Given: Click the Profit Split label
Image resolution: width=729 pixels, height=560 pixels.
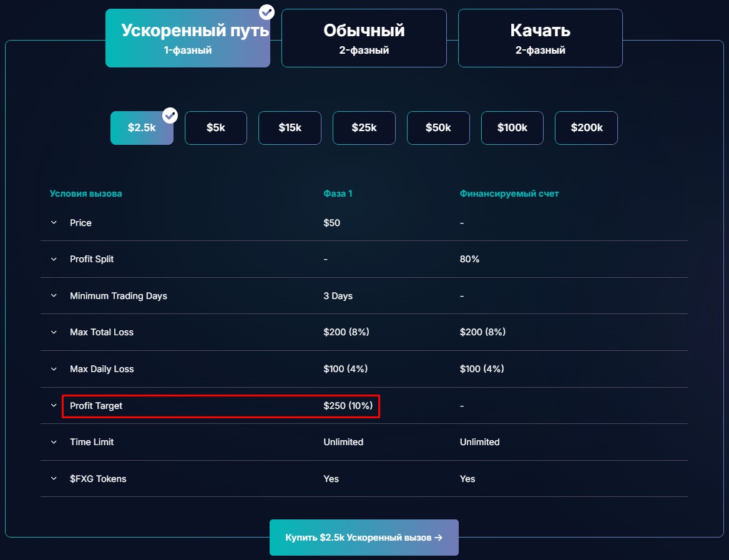Looking at the screenshot, I should (x=92, y=259).
